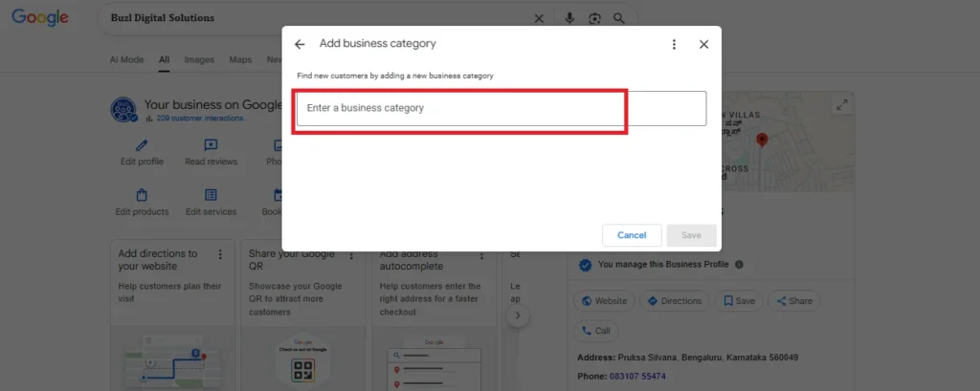Get Directions to the business
Viewport: 980px width, 391px height.
[x=675, y=301]
